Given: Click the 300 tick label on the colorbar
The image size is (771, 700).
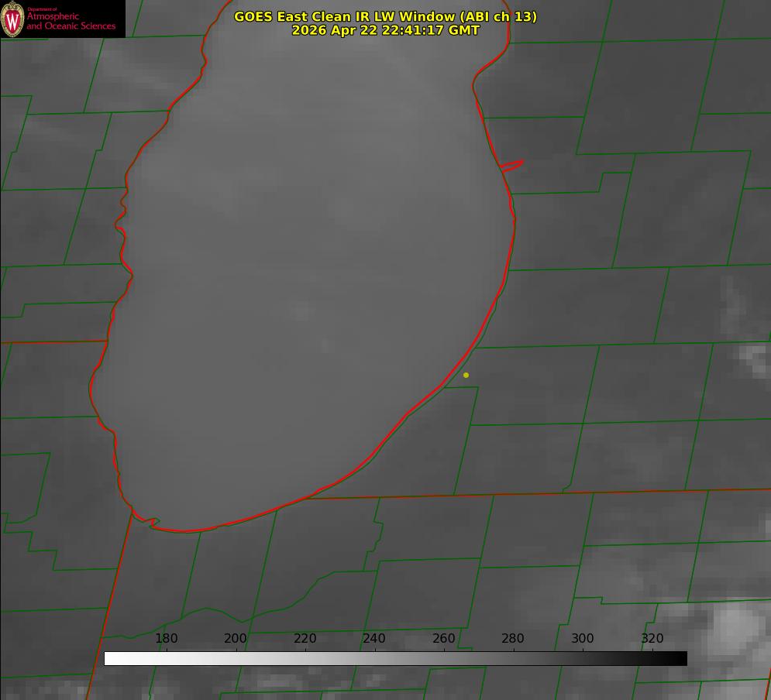Looking at the screenshot, I should [582, 638].
